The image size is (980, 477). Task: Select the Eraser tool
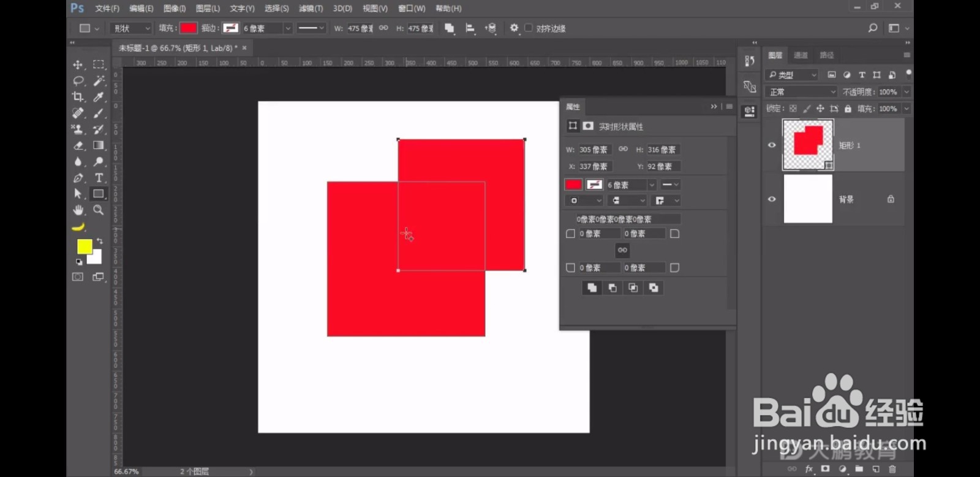click(78, 145)
